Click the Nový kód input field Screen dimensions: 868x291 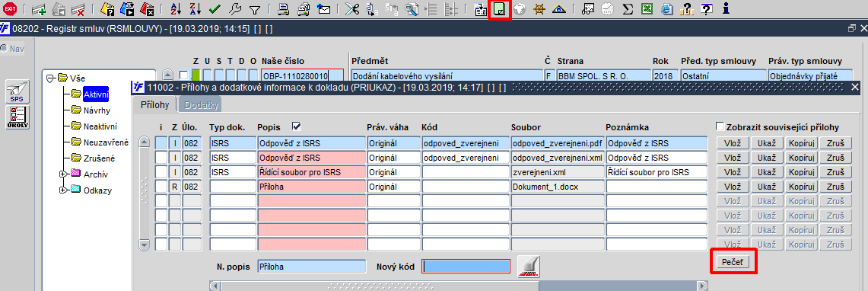pyautogui.click(x=466, y=267)
